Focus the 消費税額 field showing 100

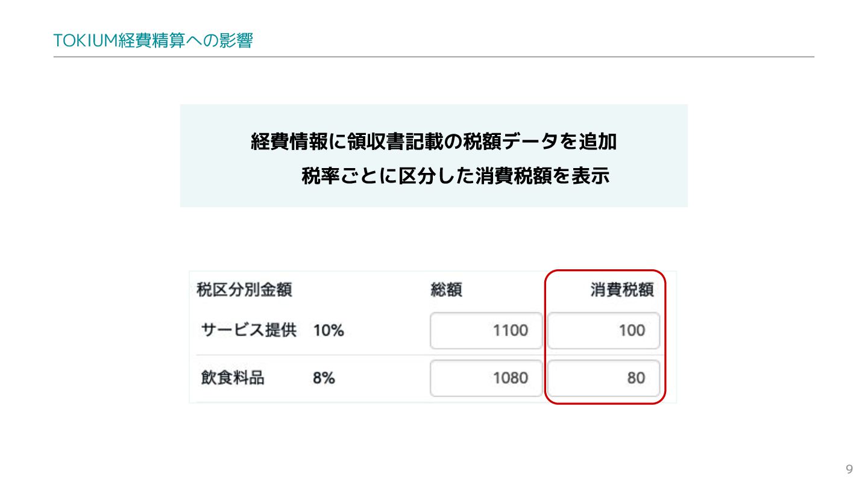click(603, 330)
